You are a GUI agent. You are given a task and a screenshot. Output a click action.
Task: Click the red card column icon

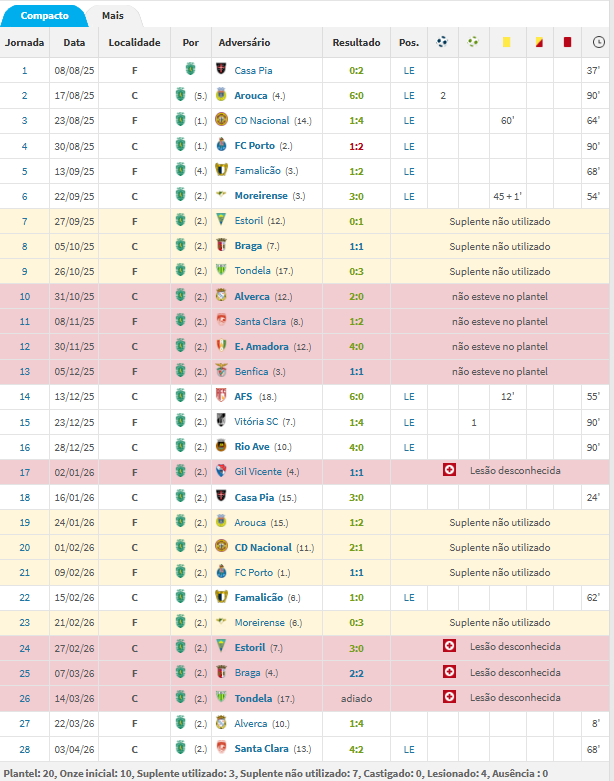[x=567, y=43]
